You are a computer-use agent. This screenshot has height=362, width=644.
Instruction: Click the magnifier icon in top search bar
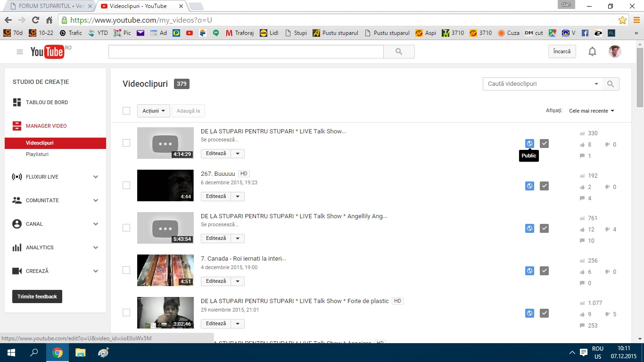click(x=399, y=52)
